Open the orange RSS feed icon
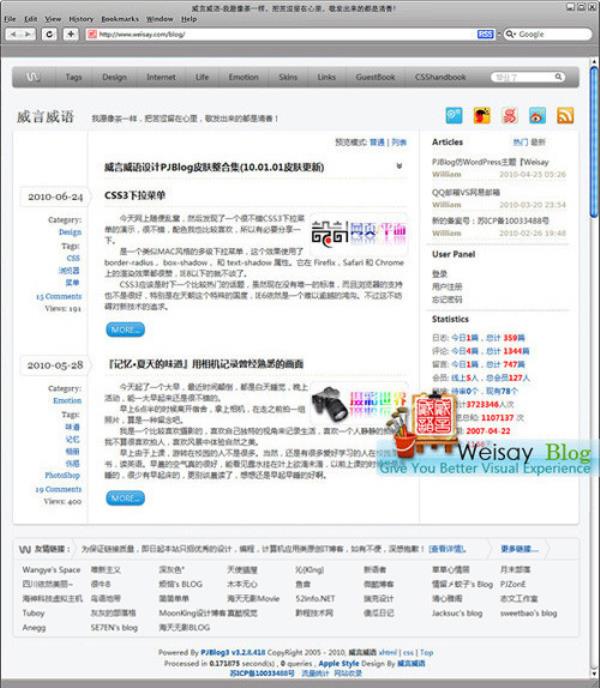The height and width of the screenshot is (688, 600). click(x=565, y=116)
